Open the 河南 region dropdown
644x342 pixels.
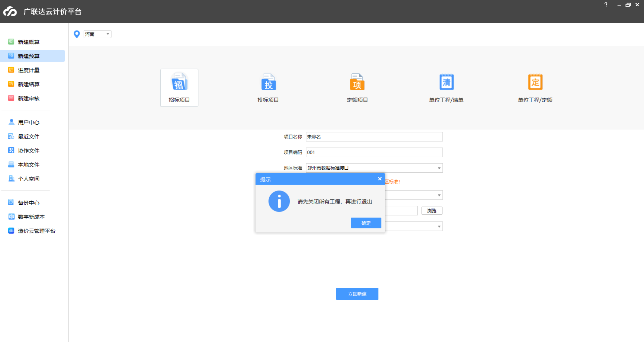97,34
